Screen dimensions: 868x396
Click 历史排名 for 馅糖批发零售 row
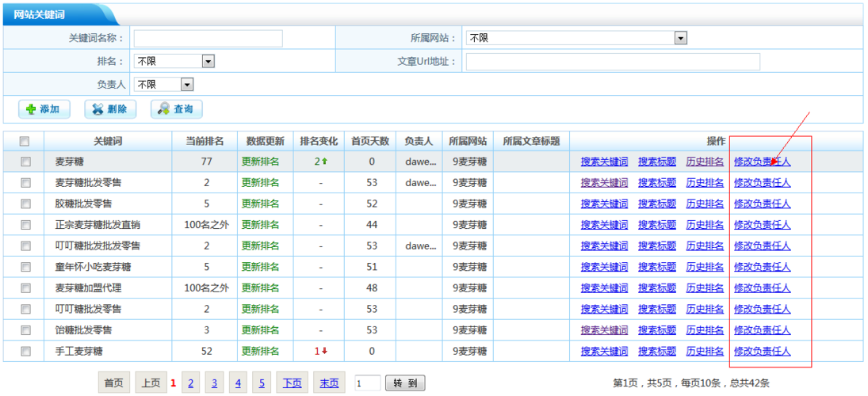click(705, 330)
